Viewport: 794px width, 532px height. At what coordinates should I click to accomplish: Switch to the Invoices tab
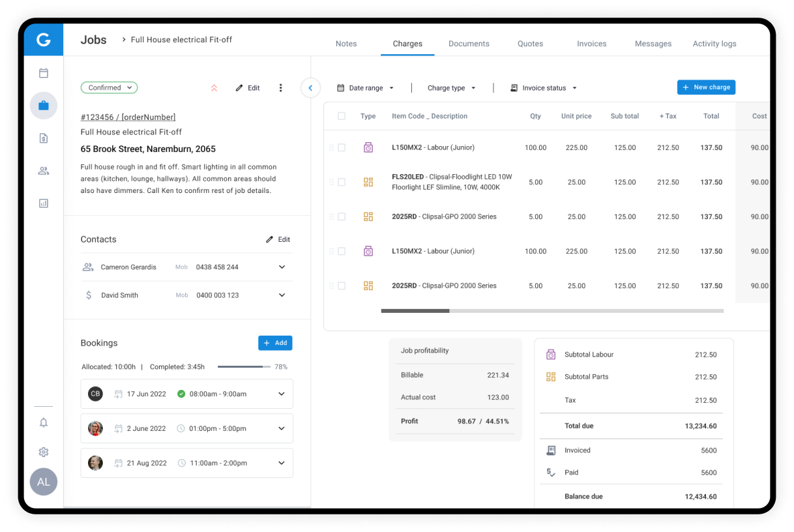click(x=591, y=44)
